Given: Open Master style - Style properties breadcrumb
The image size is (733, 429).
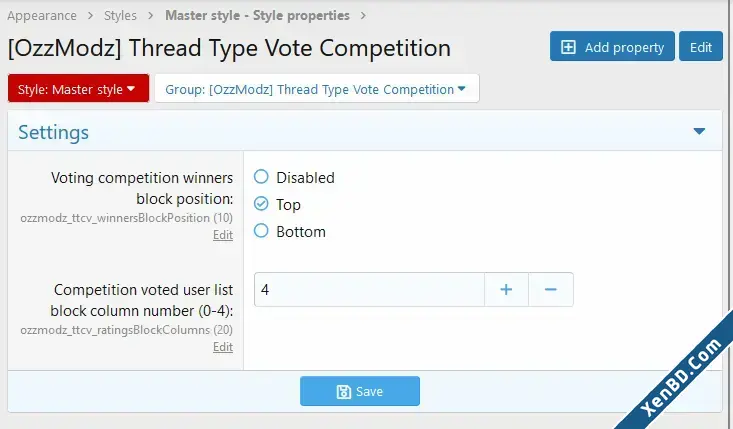Looking at the screenshot, I should 258,15.
